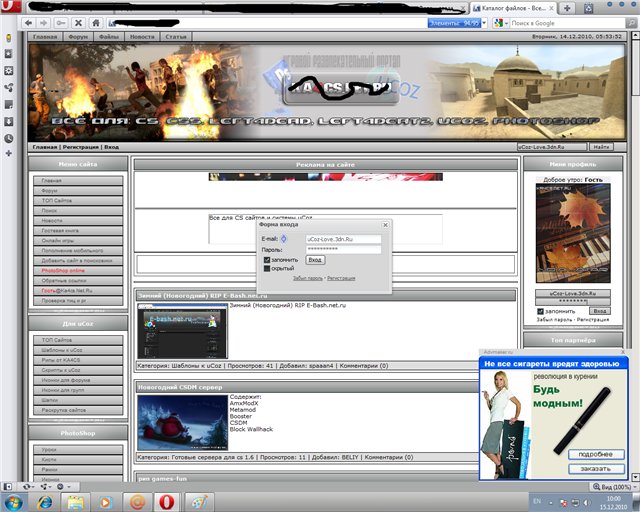Click the 'Регистрация' link under the header banner

pyautogui.click(x=81, y=147)
